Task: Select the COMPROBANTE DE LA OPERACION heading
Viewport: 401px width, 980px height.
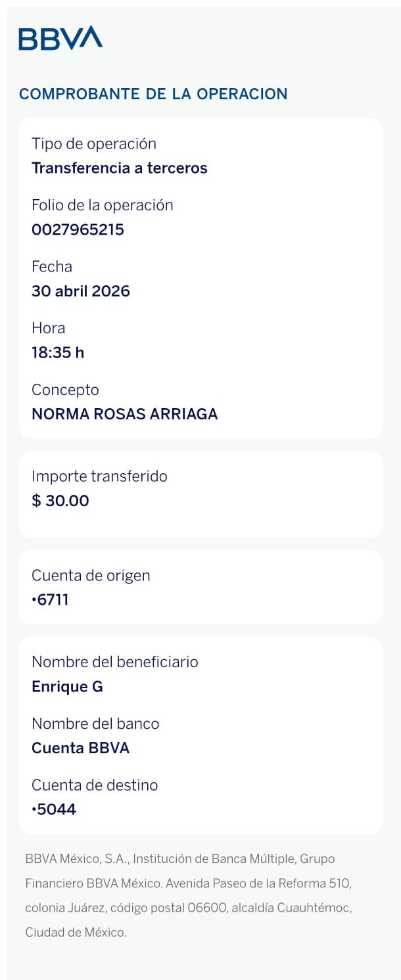Action: click(153, 94)
